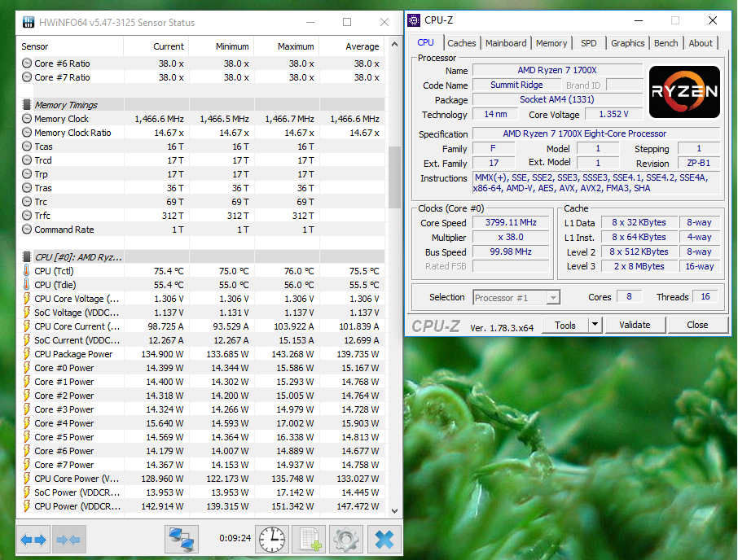This screenshot has width=738, height=560.
Task: Click lightning icon beside CPU Package Power
Action: 27,353
